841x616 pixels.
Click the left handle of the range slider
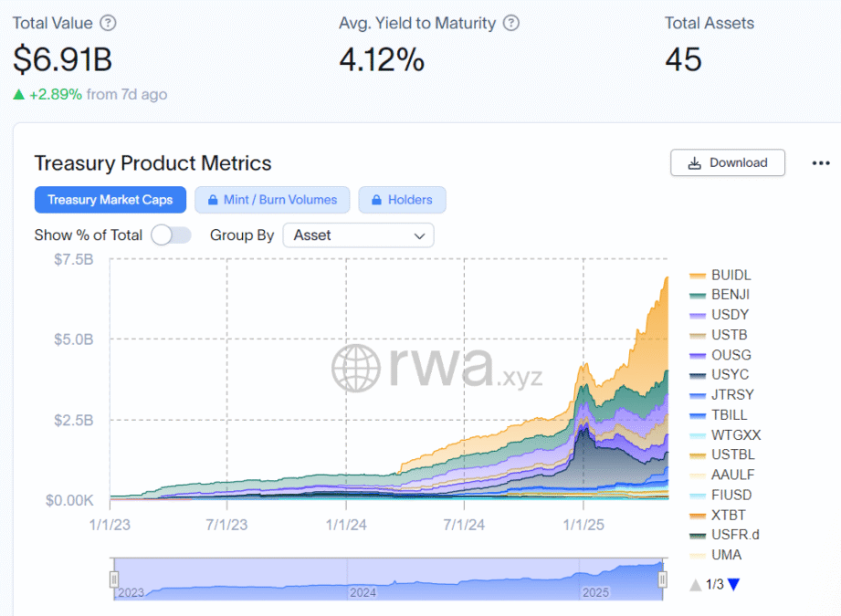[x=114, y=579]
